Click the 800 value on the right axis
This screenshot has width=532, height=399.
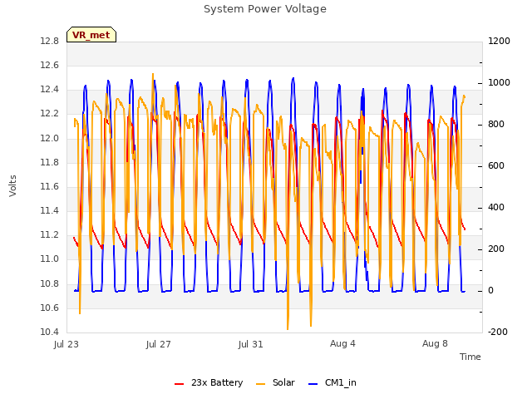point(496,124)
